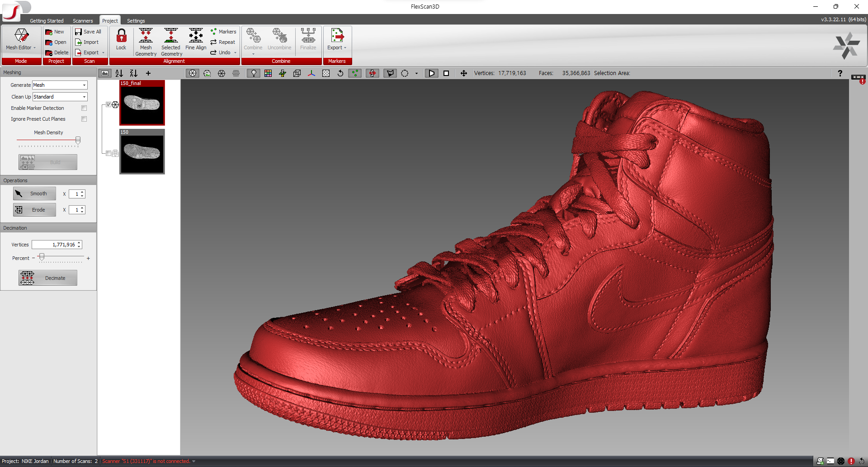Toggle the polygon selection tool
The height and width of the screenshot is (467, 868).
(x=390, y=73)
